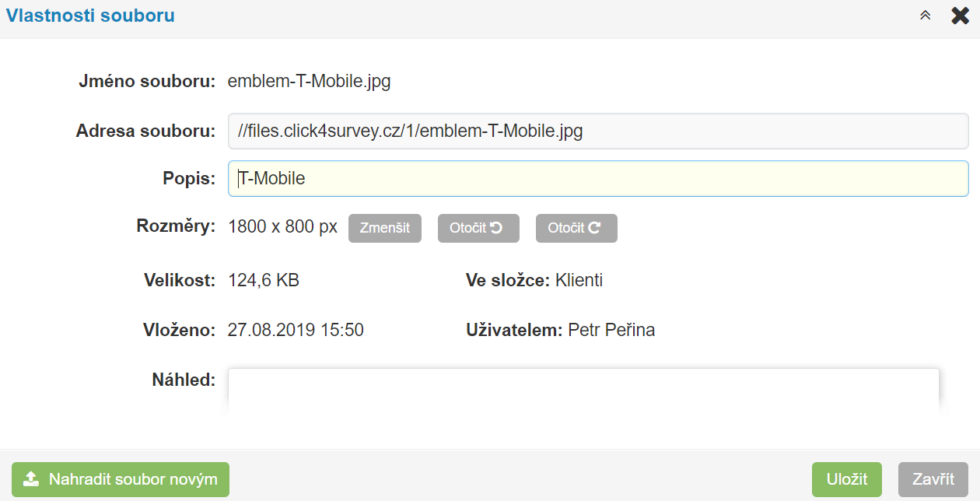Click the Klienti folder name
Viewport: 980px width, 501px height.
click(579, 280)
